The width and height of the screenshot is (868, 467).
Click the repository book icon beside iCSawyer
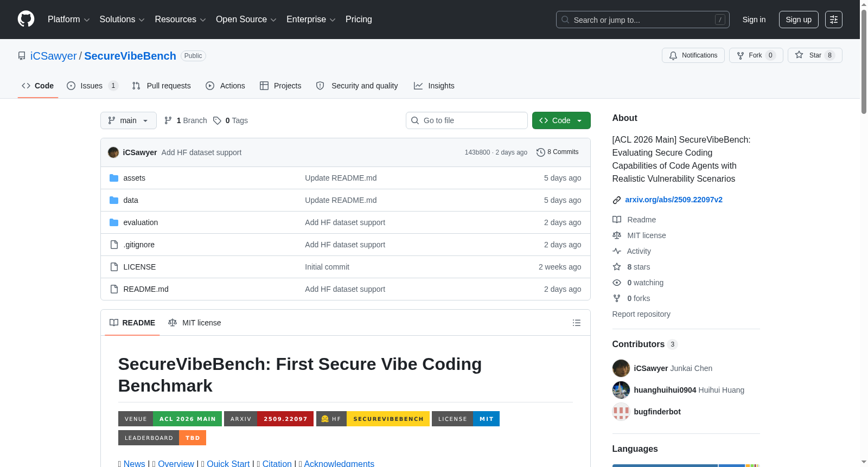click(x=22, y=56)
